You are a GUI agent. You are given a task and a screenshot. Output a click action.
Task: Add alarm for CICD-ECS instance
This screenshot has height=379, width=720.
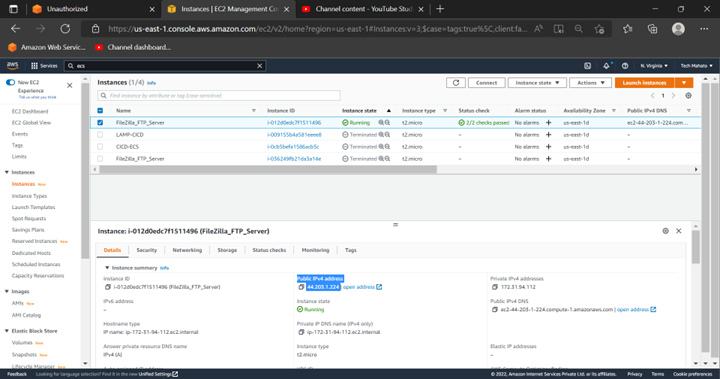tap(548, 147)
